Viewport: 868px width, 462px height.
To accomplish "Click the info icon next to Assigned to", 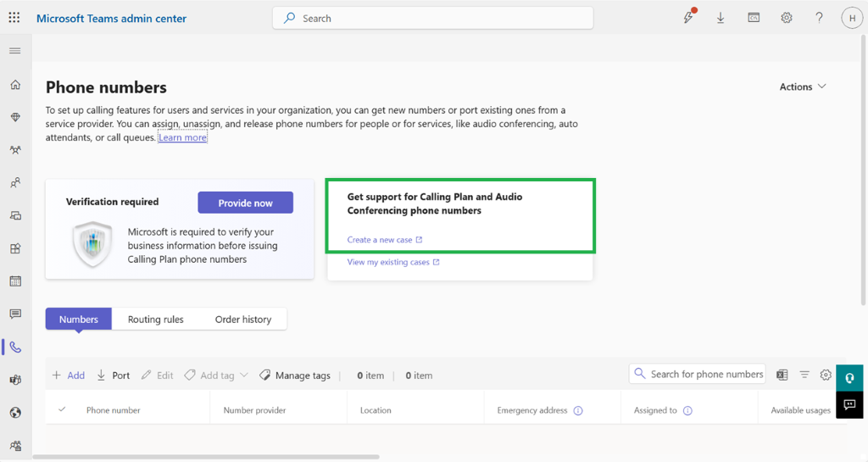I will click(687, 410).
